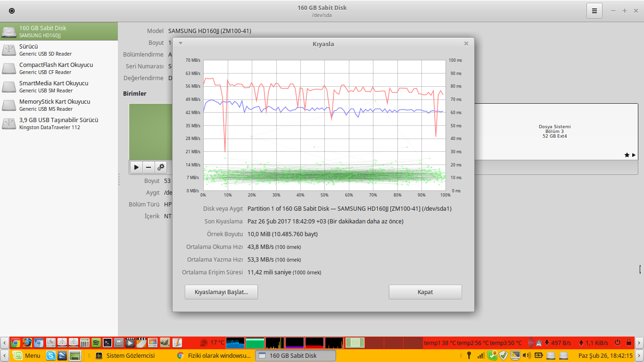Launch Chromium from the panel
This screenshot has height=362, width=644.
pos(39,343)
